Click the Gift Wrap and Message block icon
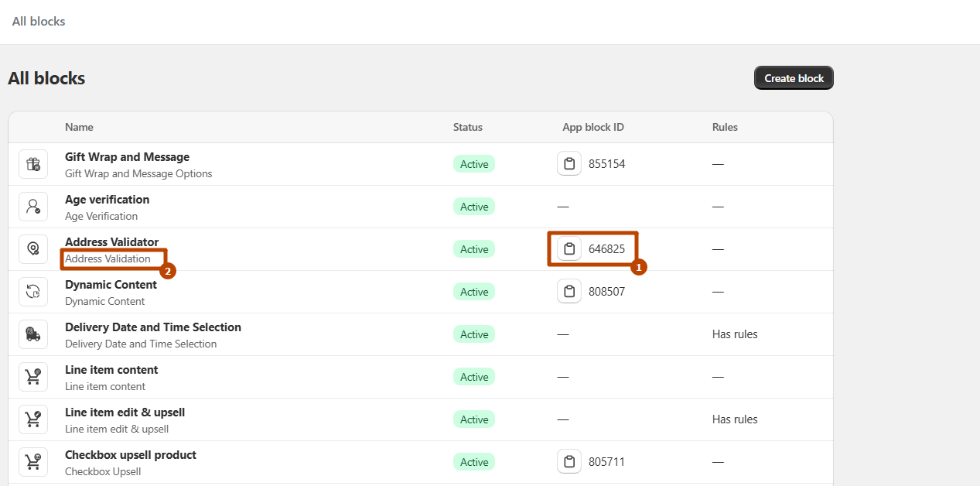 click(33, 164)
